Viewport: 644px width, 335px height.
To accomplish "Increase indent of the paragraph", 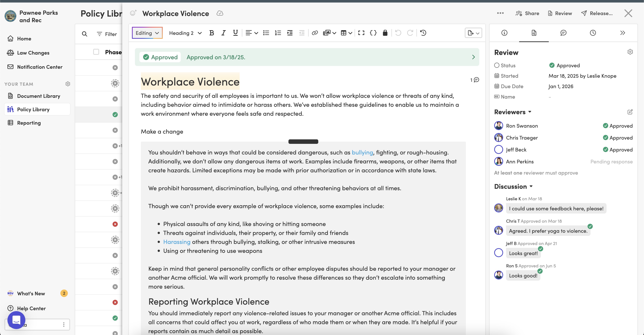I will 290,33.
